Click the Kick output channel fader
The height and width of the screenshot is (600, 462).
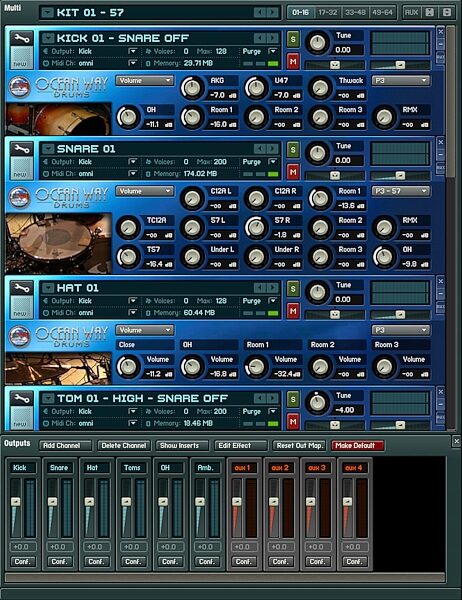point(16,501)
